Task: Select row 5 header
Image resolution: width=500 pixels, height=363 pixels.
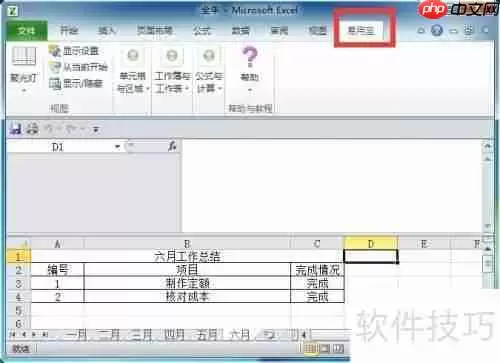Action: point(19,310)
